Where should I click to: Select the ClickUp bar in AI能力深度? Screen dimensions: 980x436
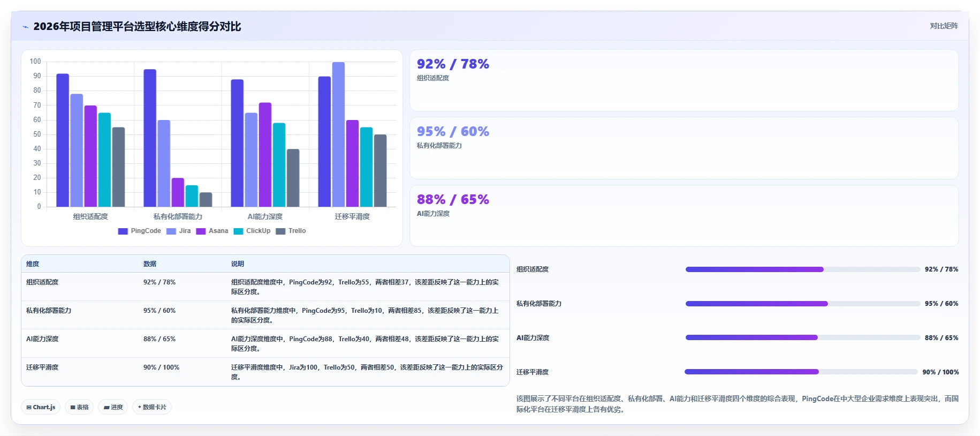coord(279,165)
